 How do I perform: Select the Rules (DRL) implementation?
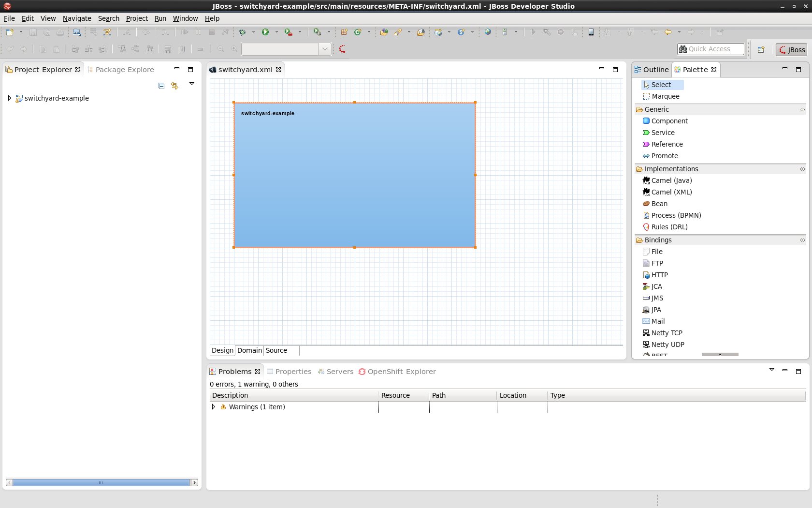coord(665,227)
